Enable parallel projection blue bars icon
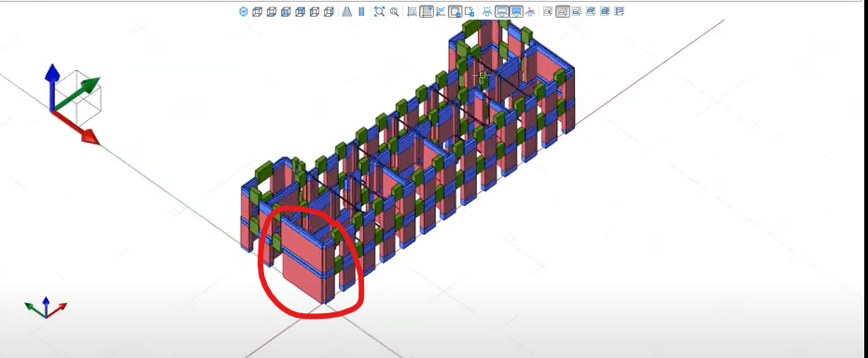868x358 pixels. point(361,11)
